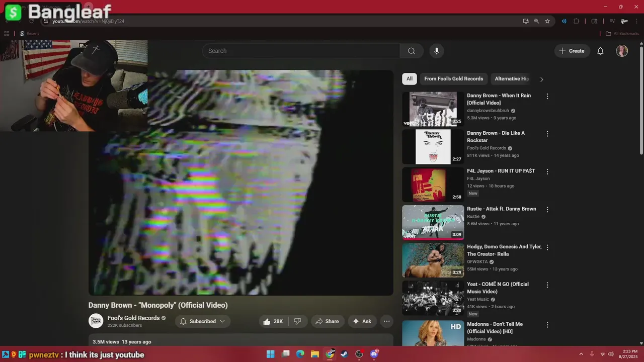Open Fool's Gold Records channel name link
This screenshot has width=644, height=362.
tap(133, 318)
